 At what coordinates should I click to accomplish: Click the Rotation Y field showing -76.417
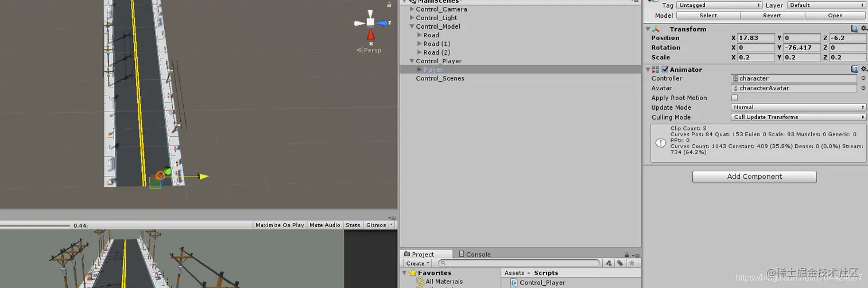802,48
